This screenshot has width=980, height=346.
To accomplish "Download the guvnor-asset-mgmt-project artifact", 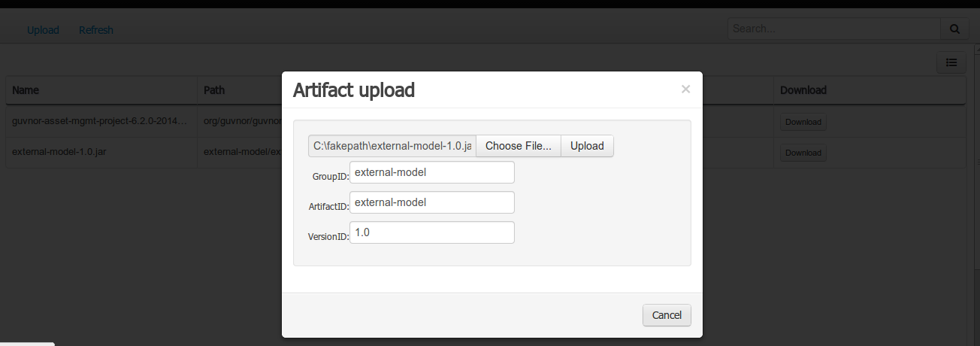I will coord(803,122).
